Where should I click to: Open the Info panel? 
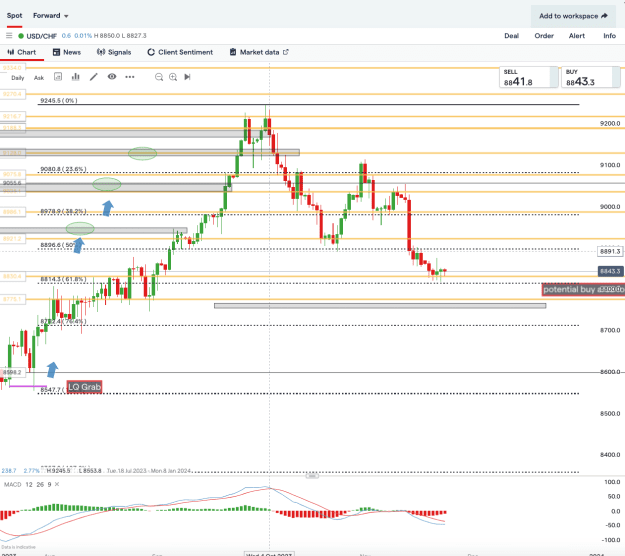point(609,36)
